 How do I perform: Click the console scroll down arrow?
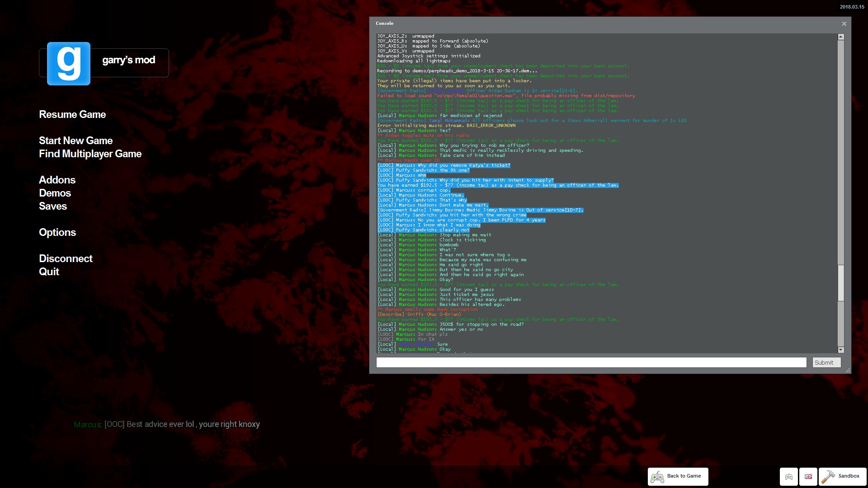pos(841,350)
